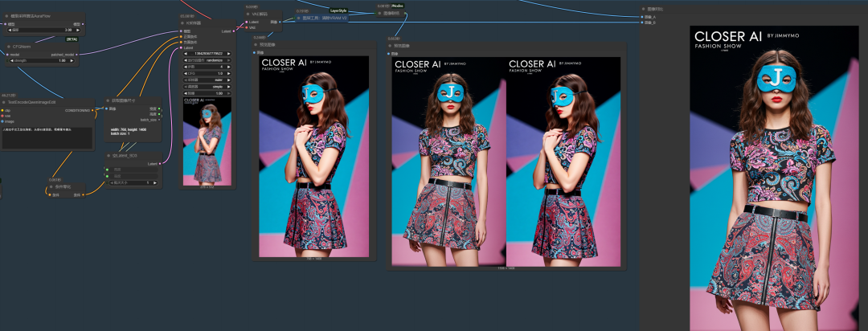Collapse the TextEncodeQwenImageEdit node title dot
The width and height of the screenshot is (868, 331).
coord(4,102)
